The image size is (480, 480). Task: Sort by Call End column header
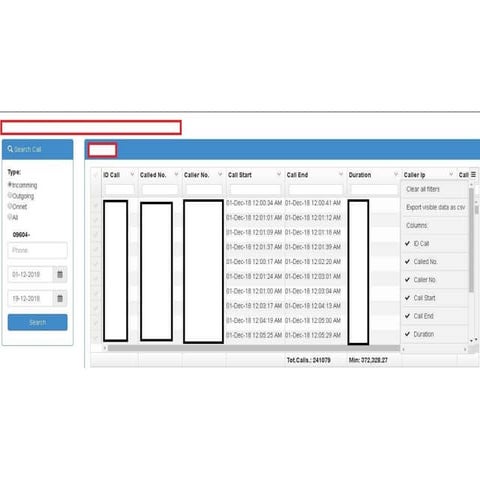pyautogui.click(x=297, y=175)
